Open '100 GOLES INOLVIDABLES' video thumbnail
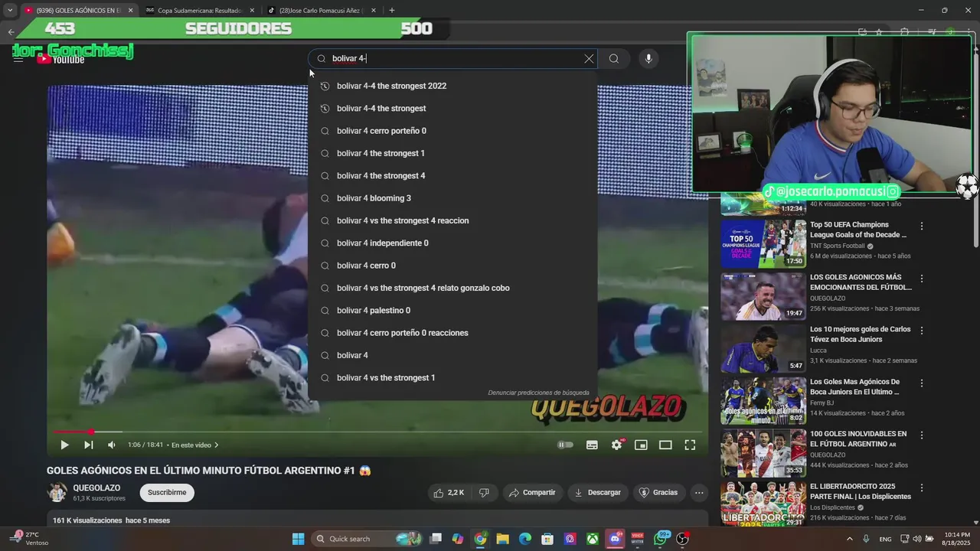Viewport: 980px width, 551px height. 763,453
